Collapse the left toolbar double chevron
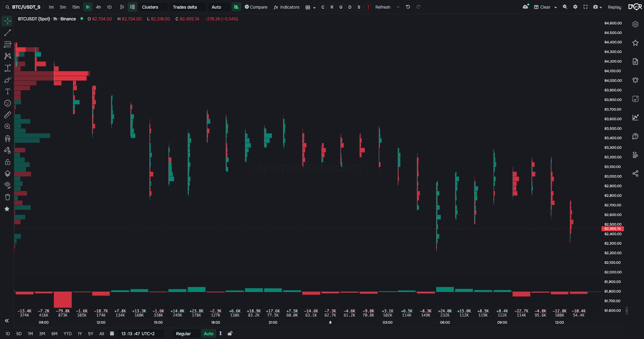 (7, 321)
